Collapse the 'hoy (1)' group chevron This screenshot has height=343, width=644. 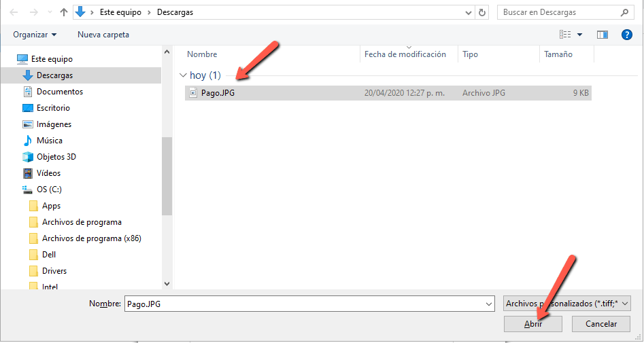point(183,75)
